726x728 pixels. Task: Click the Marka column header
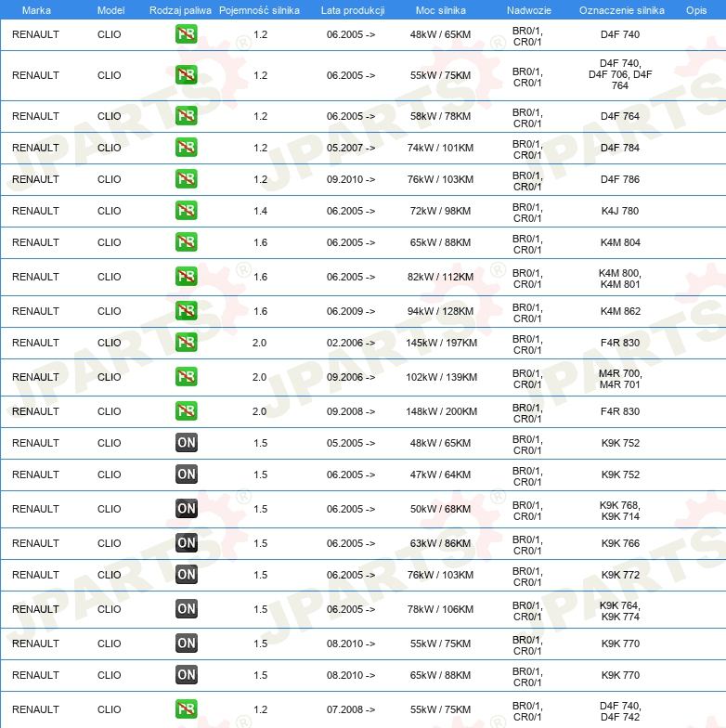pos(36,9)
